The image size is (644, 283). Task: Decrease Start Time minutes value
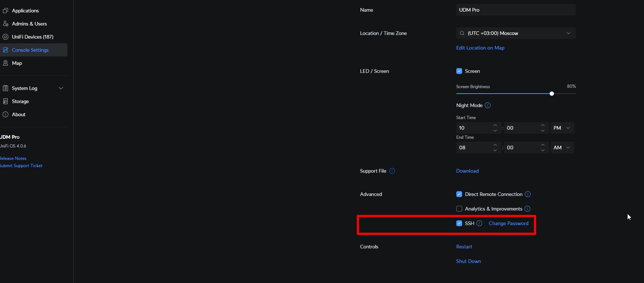point(543,130)
